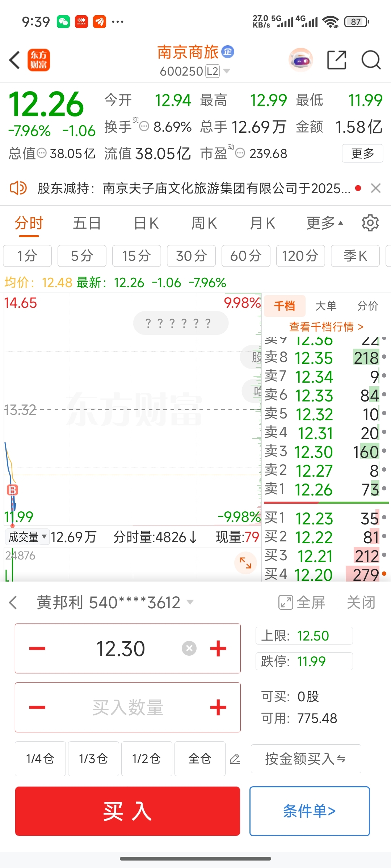
Task: Select the 分价 tab
Action: 367,306
